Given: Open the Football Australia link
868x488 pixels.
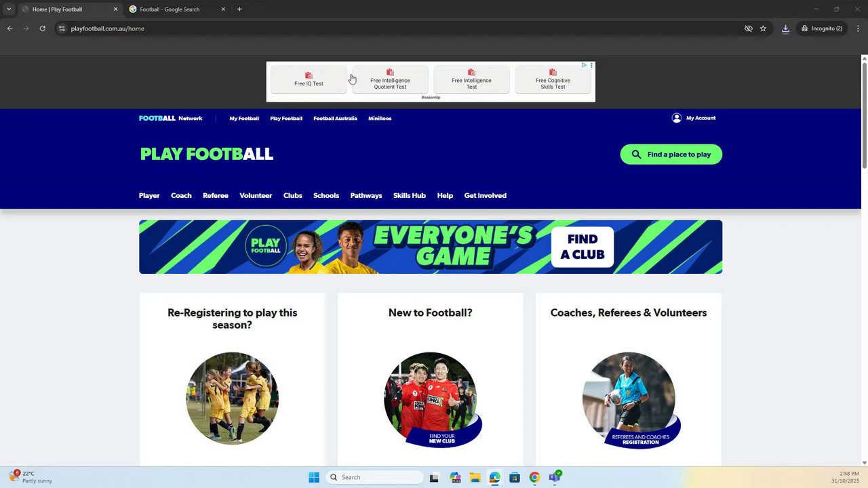Looking at the screenshot, I should coord(335,119).
